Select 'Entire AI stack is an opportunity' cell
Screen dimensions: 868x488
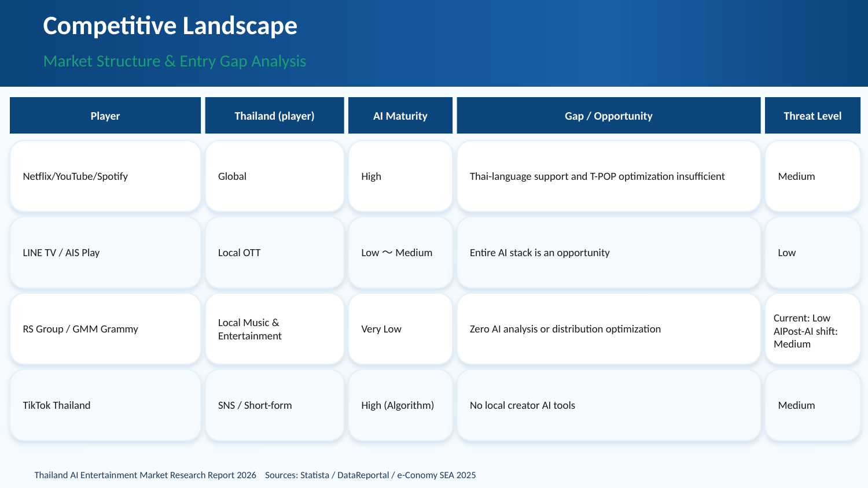point(609,253)
